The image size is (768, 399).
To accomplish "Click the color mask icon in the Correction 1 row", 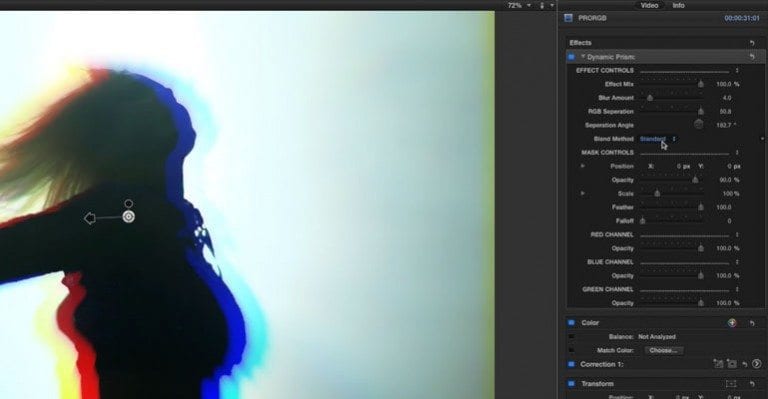I will pos(718,364).
